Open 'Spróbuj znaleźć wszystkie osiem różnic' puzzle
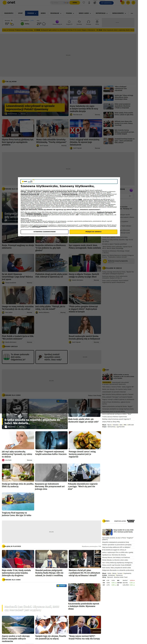 tap(52, 357)
